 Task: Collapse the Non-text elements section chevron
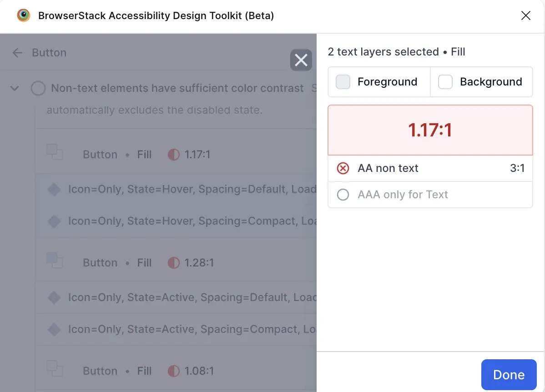point(15,88)
